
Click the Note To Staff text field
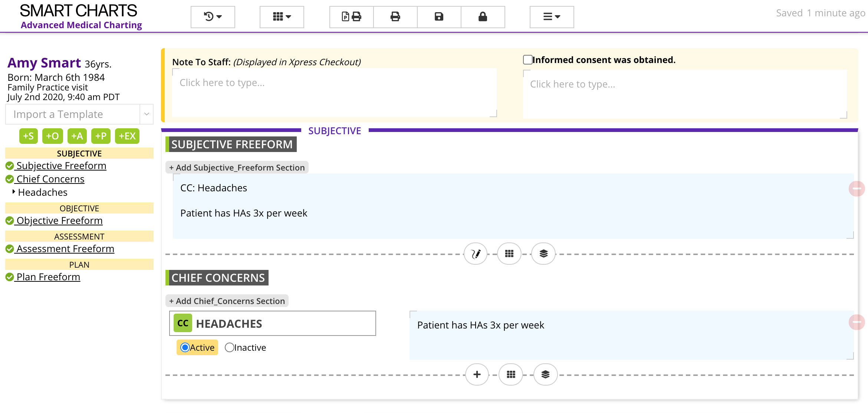pos(335,93)
